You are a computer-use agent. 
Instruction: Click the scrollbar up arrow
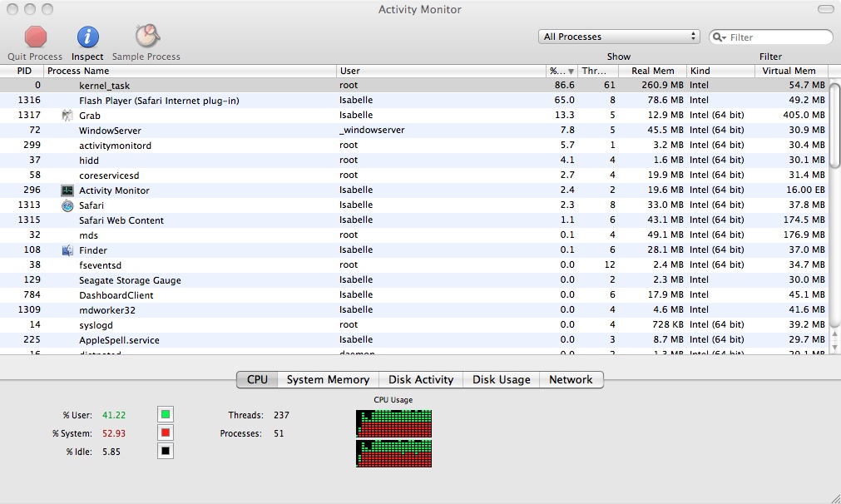834,334
